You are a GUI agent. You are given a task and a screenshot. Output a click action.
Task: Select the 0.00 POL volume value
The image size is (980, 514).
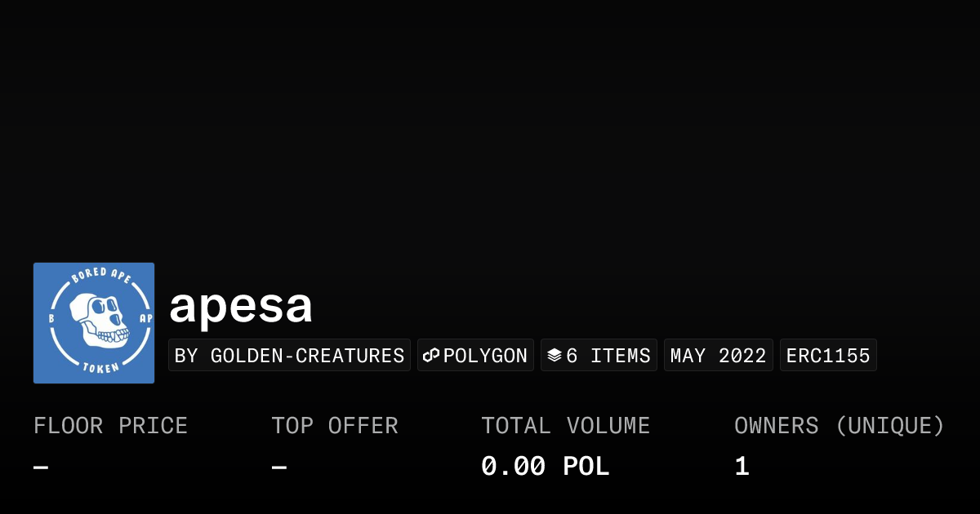[x=545, y=467]
